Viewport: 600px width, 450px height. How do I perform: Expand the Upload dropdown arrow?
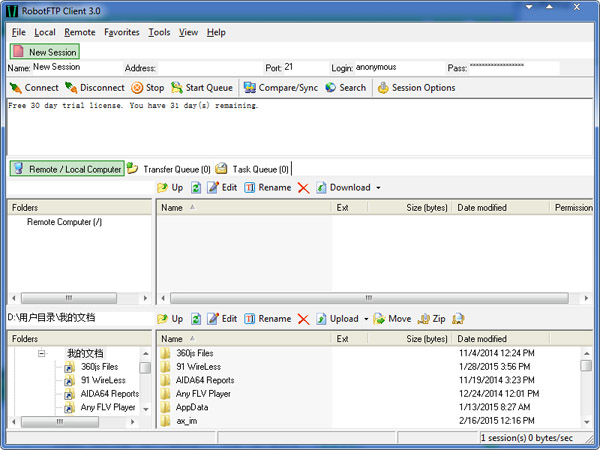pyautogui.click(x=366, y=319)
